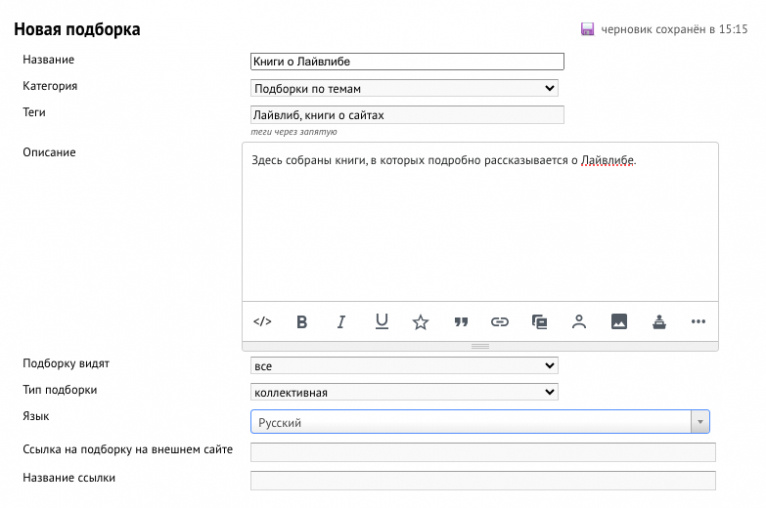Expand the Язык combo box arrow
This screenshot has height=508, width=766.
[700, 422]
